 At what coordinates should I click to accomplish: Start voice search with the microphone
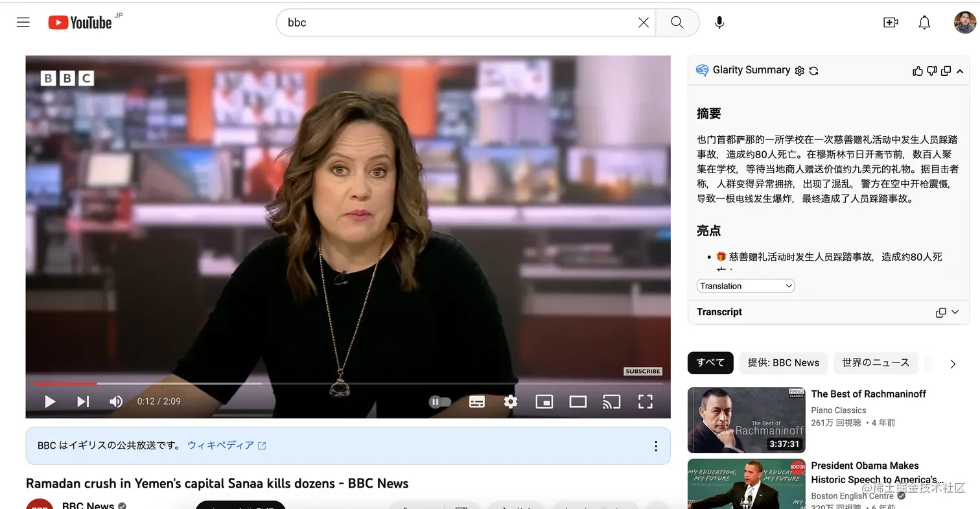click(x=719, y=23)
